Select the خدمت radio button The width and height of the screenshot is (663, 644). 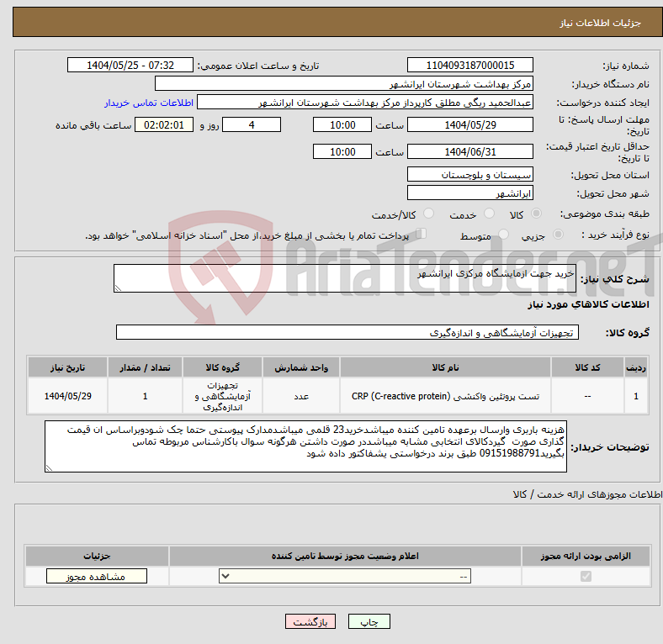click(x=489, y=214)
